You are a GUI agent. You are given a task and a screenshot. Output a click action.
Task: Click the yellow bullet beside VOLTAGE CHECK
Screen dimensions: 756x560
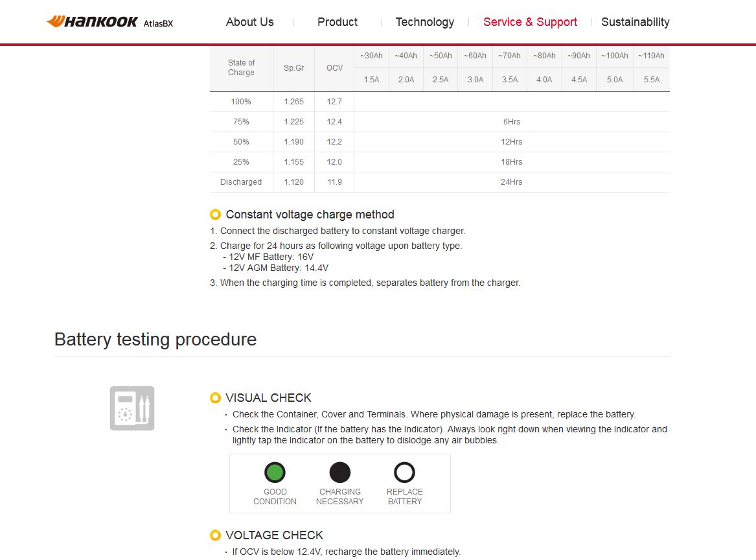point(215,535)
